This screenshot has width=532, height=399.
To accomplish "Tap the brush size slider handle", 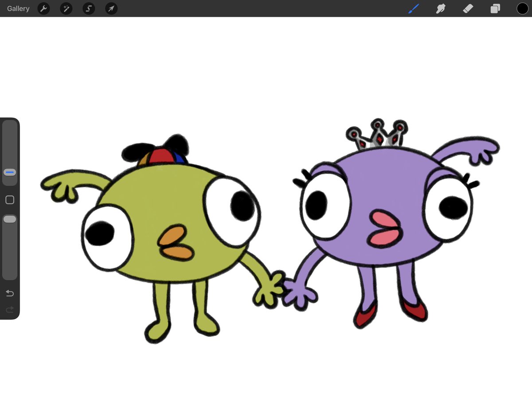I will pos(10,172).
